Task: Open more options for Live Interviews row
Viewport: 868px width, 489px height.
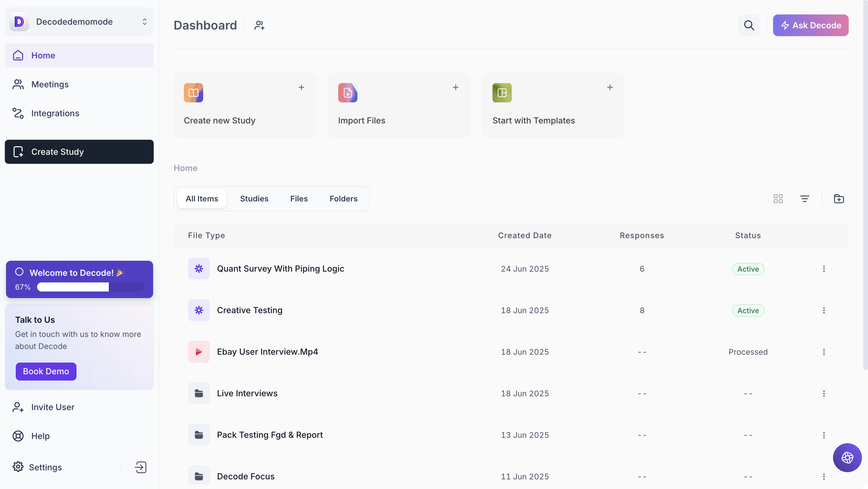Action: point(824,394)
